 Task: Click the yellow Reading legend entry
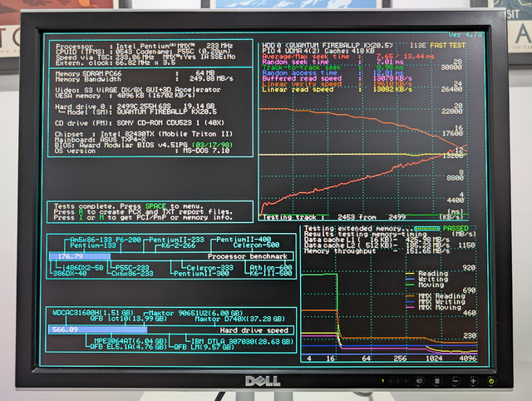[x=427, y=274]
